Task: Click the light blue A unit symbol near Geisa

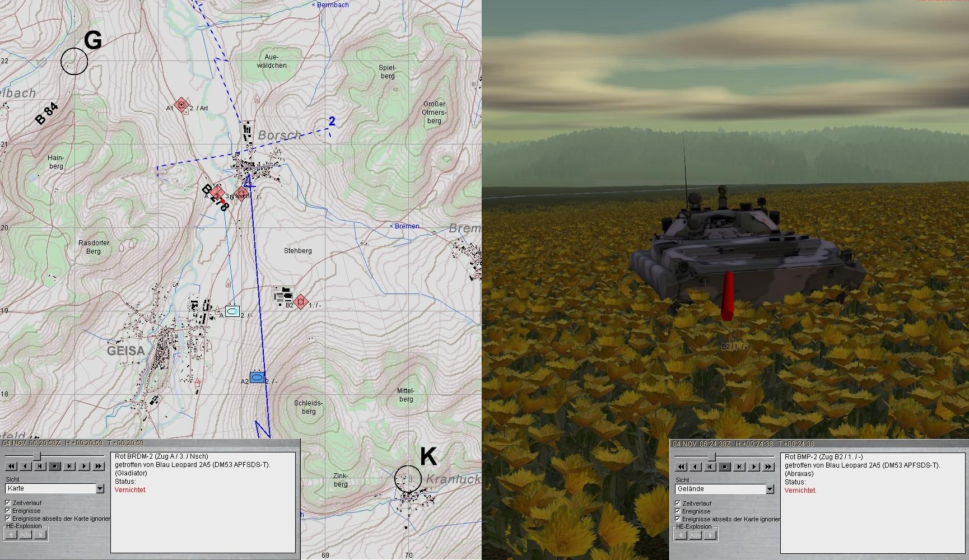Action: coord(232,311)
